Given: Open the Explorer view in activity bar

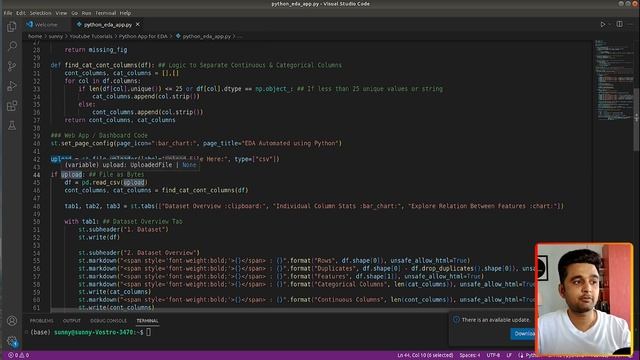Looking at the screenshot, I should [x=12, y=27].
